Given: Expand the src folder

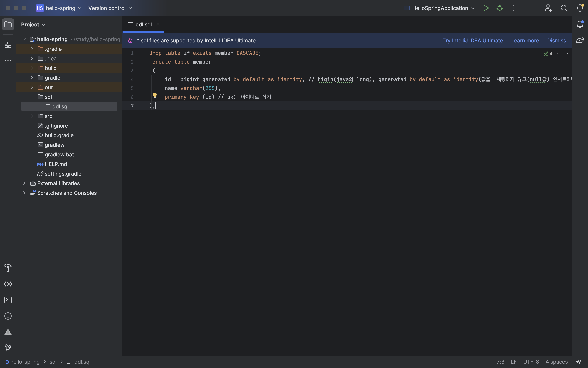Looking at the screenshot, I should [x=32, y=116].
